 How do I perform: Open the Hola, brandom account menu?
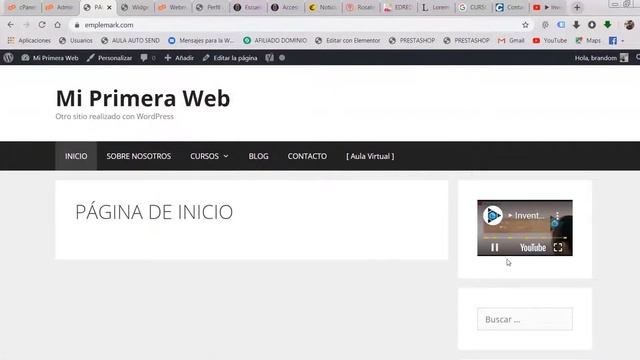coord(601,58)
